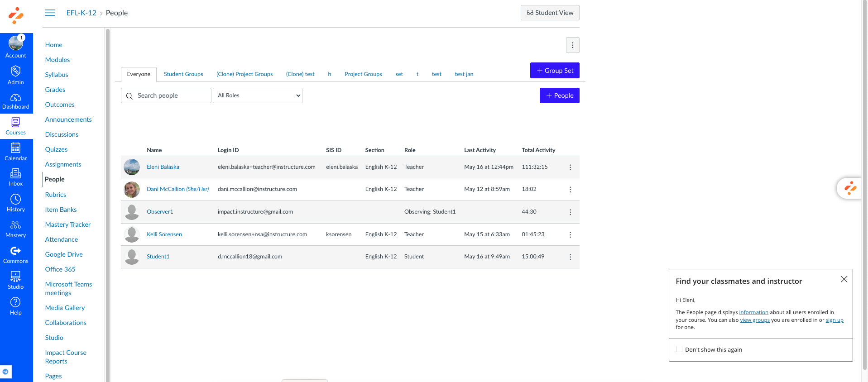Open Mastery Tracker in course navigation
Image resolution: width=868 pixels, height=382 pixels.
click(68, 224)
